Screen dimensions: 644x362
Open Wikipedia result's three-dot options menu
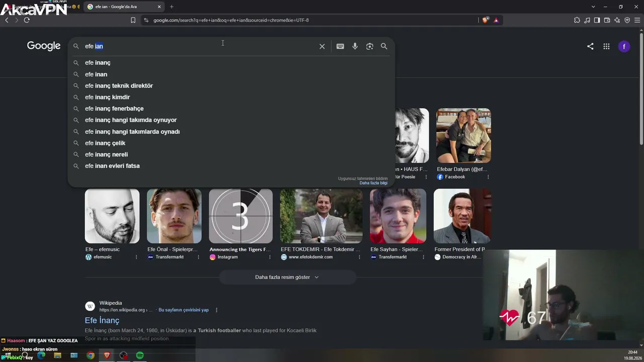[217, 310]
